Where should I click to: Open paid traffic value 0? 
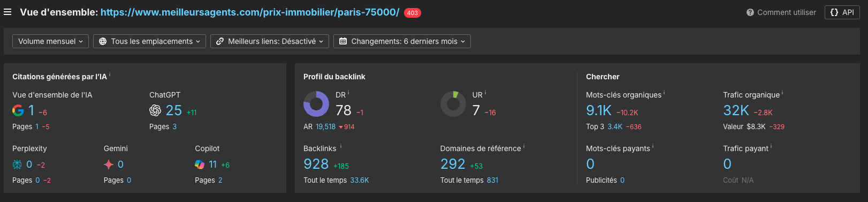coord(727,164)
